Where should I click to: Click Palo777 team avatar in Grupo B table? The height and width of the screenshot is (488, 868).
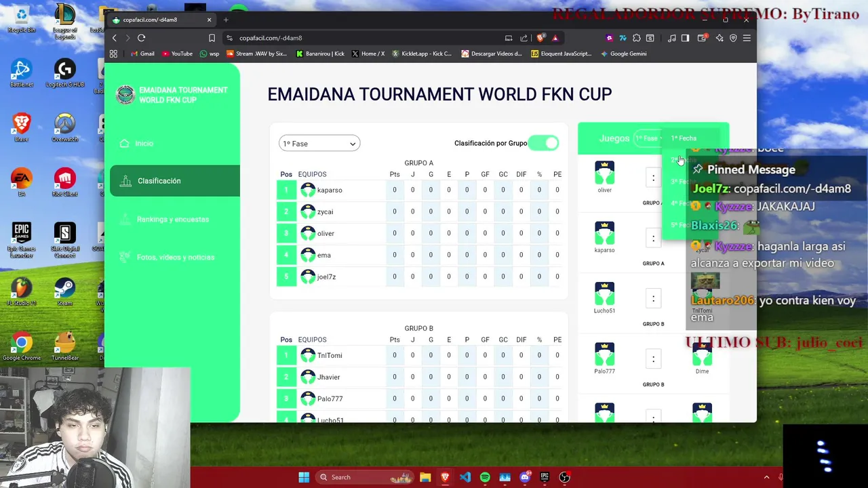(x=308, y=399)
